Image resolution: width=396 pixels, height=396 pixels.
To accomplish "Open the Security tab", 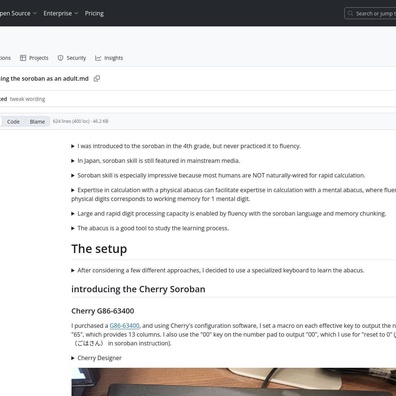I will click(x=72, y=58).
